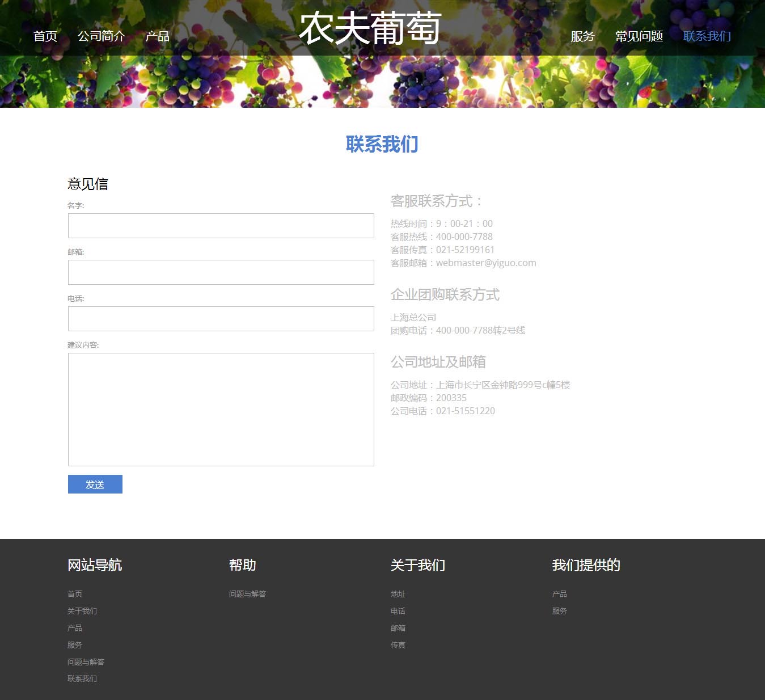Open 产品 in the top navigation
Viewport: 765px width, 700px height.
tap(157, 36)
